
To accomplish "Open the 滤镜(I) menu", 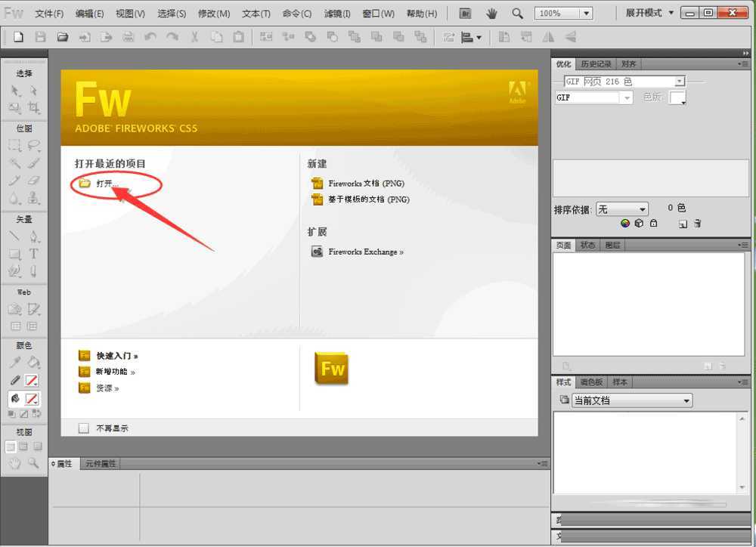I will (337, 14).
